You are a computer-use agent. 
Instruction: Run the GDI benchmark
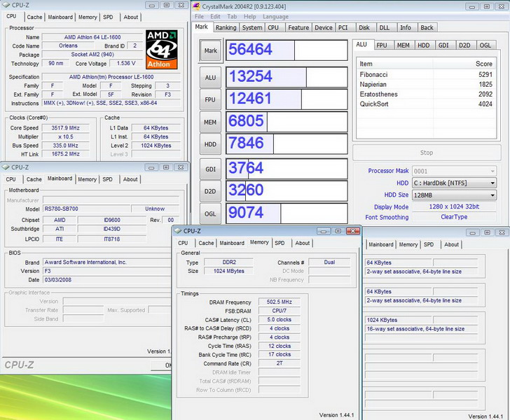tap(210, 169)
